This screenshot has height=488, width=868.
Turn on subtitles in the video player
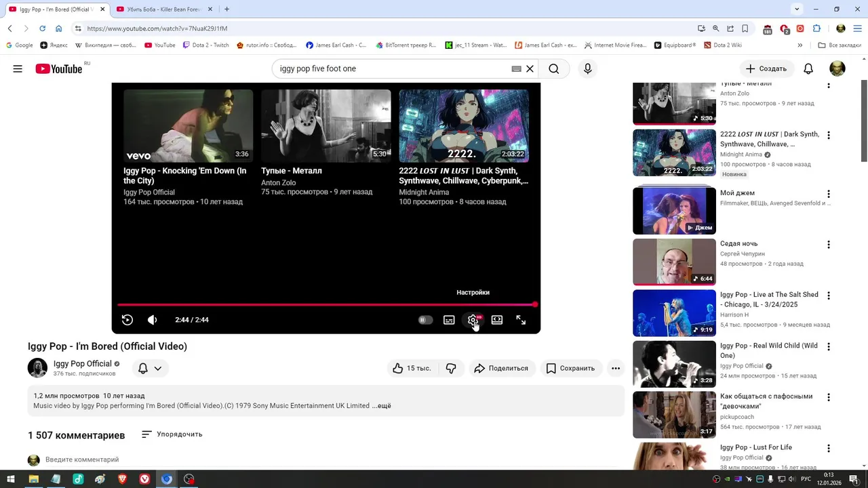[449, 320]
